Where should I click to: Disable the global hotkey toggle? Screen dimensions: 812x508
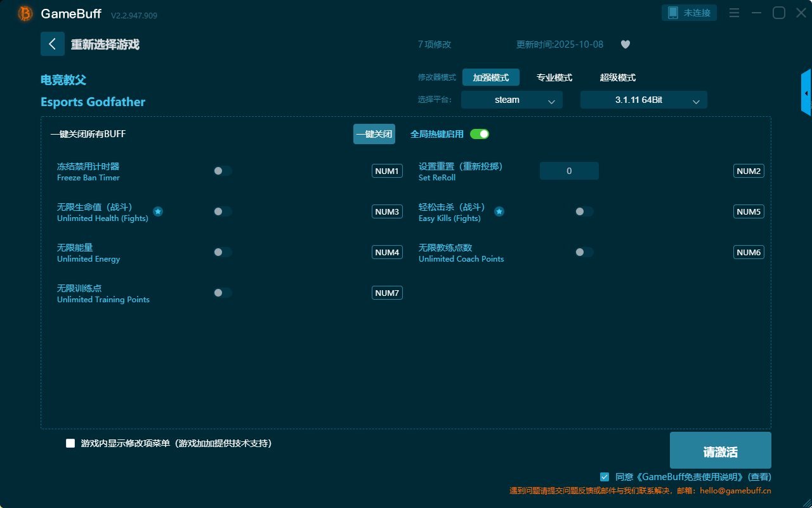pos(480,134)
